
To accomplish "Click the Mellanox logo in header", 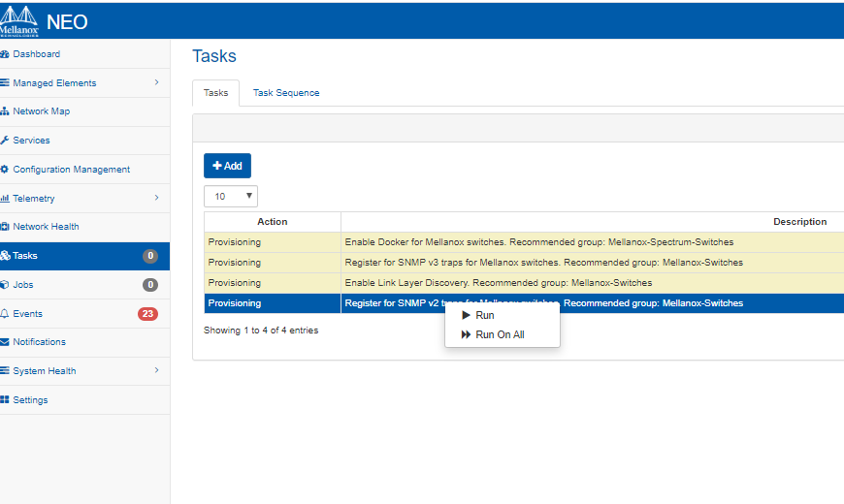I will (x=18, y=21).
